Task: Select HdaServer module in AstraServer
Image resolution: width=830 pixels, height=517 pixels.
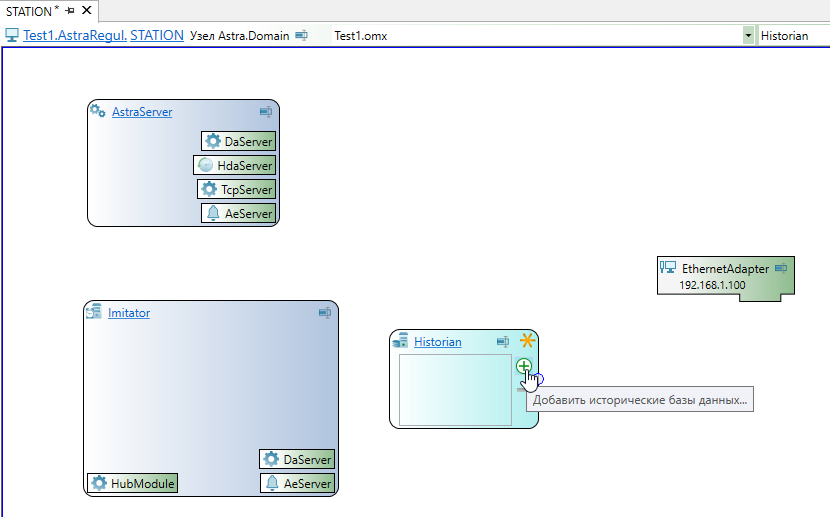Action: (234, 165)
